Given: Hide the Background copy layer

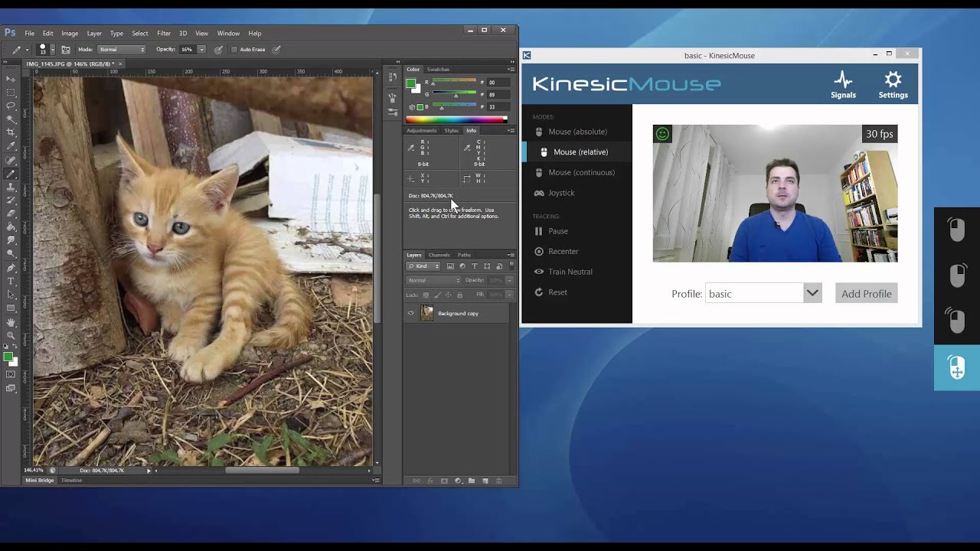Looking at the screenshot, I should (411, 313).
